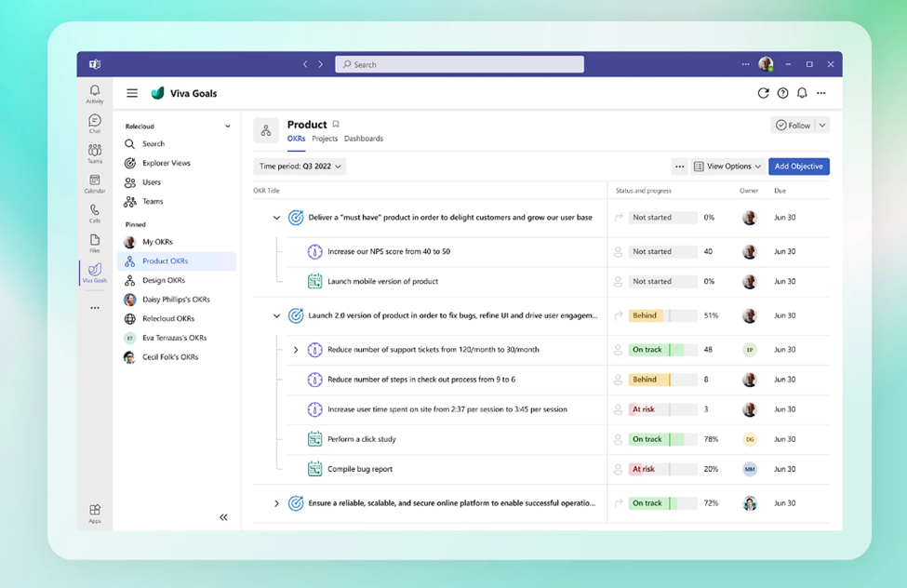This screenshot has width=907, height=588.
Task: Check in on the 'Perform a click study' status
Action: coord(617,439)
